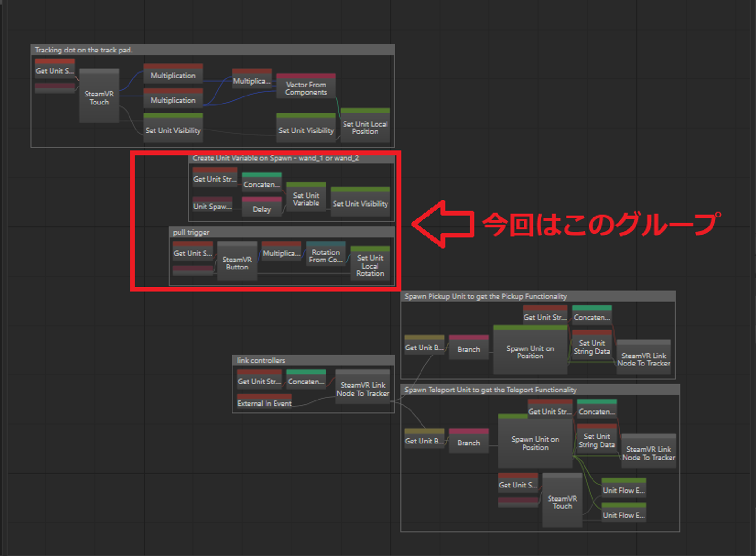
Task: Select Concaten... node in Spawn Teleport group
Action: click(597, 409)
